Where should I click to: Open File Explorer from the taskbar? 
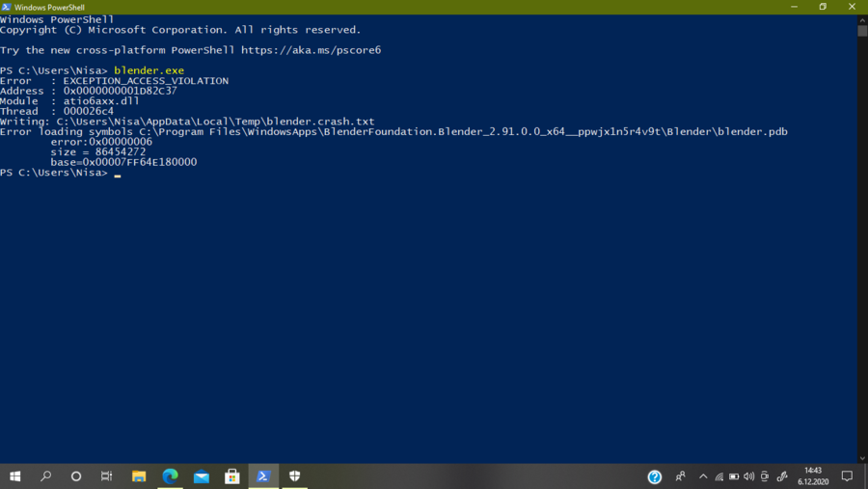pos(138,476)
